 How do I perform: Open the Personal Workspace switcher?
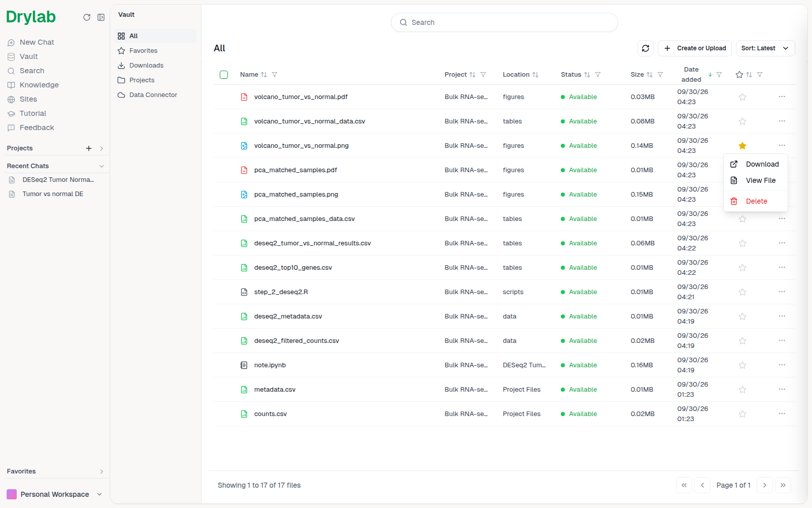coord(55,494)
